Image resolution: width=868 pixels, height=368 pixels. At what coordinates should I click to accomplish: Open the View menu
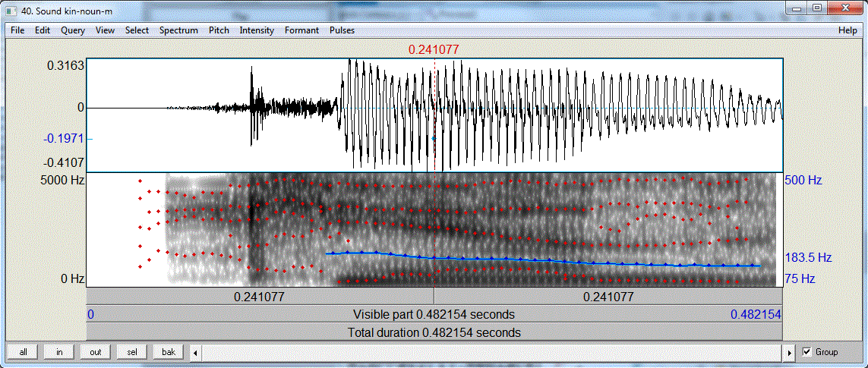106,30
